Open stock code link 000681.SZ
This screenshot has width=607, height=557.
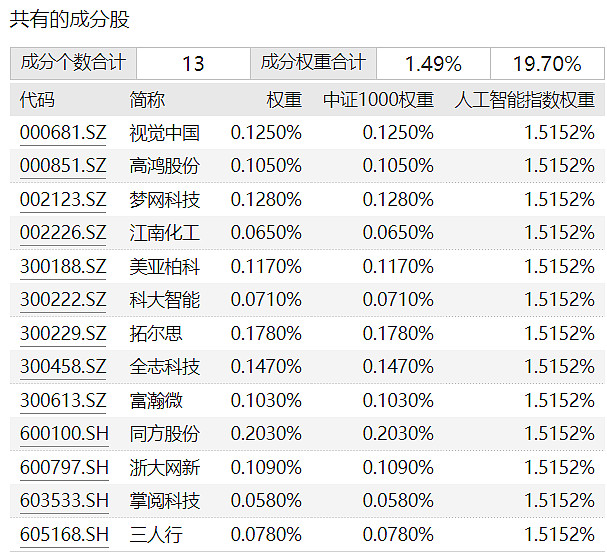point(63,133)
